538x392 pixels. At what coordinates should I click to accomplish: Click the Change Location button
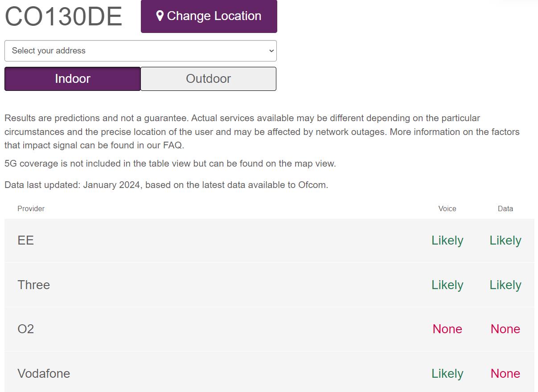(x=209, y=16)
